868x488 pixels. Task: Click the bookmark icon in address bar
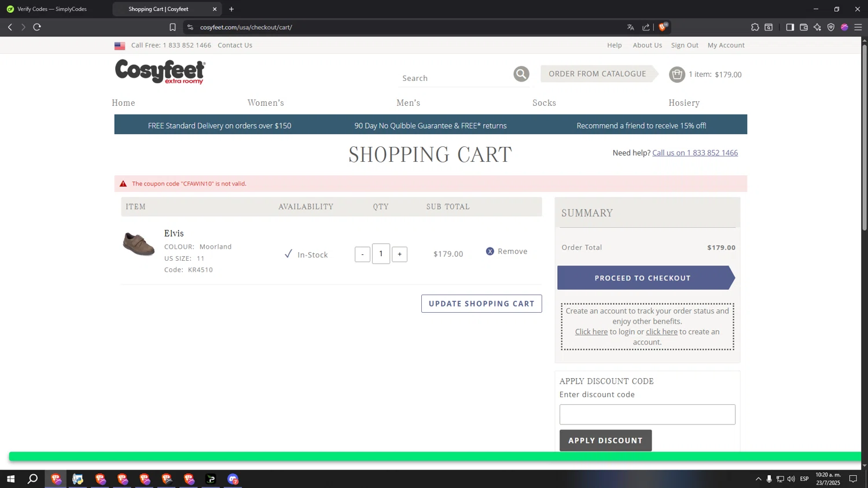[x=172, y=27]
